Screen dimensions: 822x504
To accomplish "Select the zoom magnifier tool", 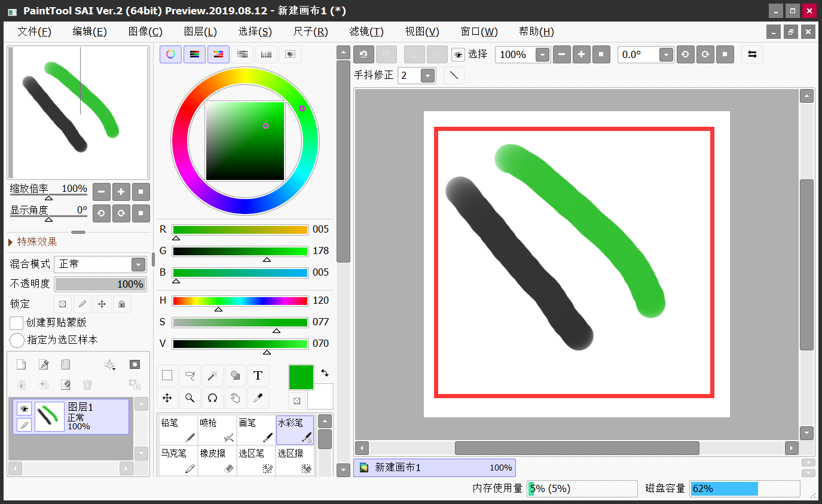I will click(x=190, y=398).
